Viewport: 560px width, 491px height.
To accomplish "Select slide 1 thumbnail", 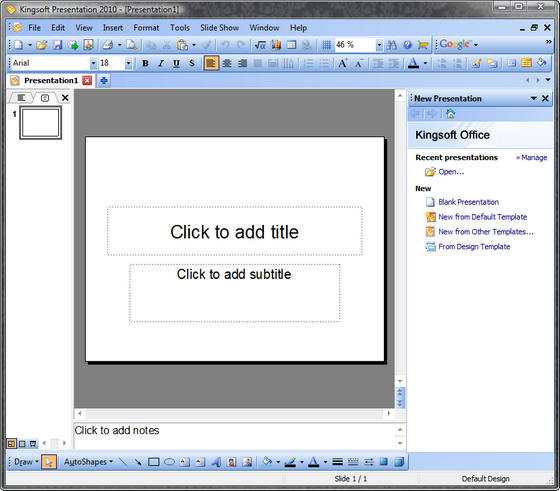I will point(40,123).
